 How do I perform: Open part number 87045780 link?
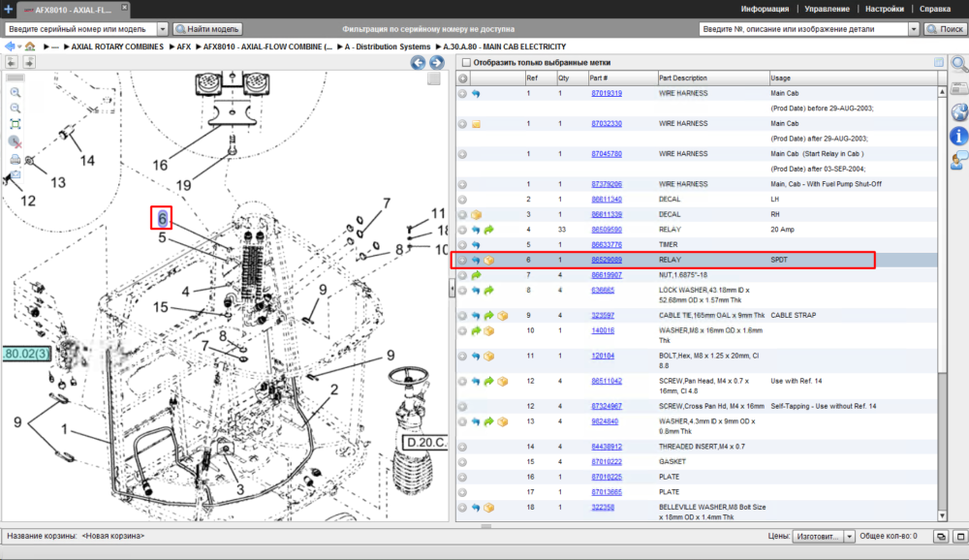[607, 154]
